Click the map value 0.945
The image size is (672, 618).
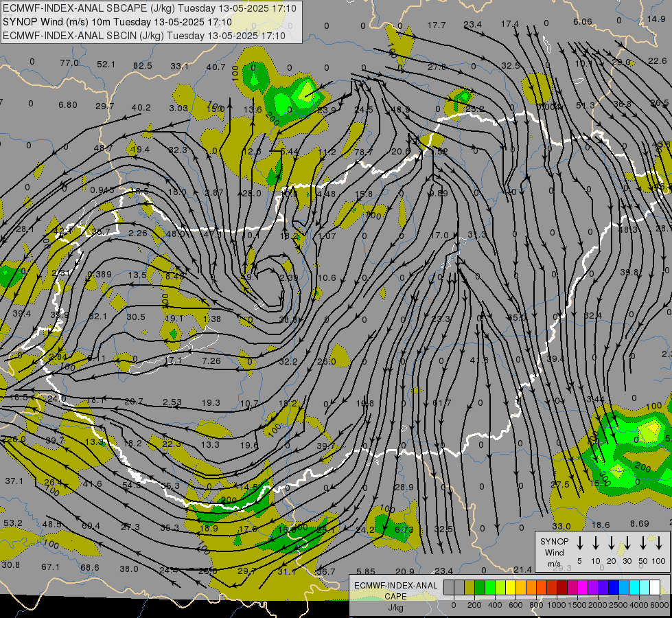pyautogui.click(x=102, y=190)
